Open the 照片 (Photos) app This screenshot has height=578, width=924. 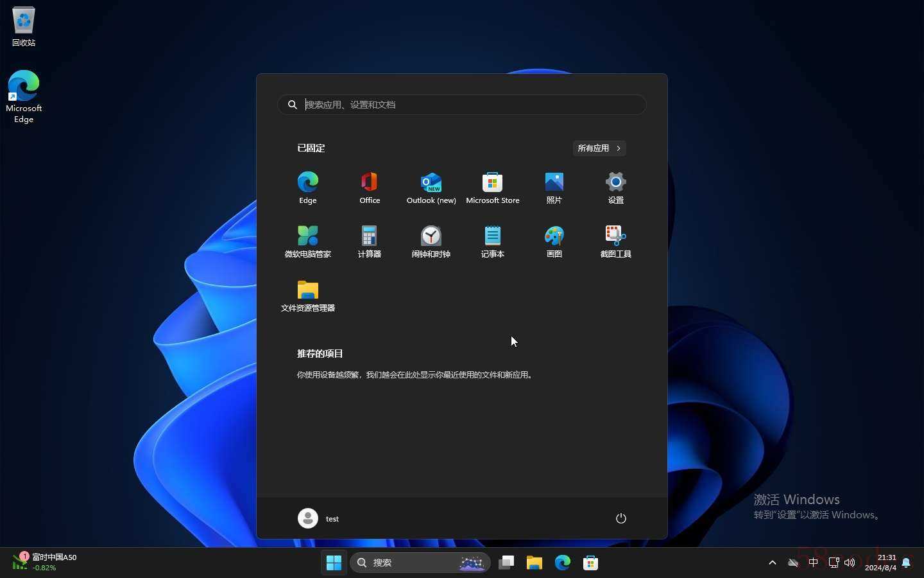coord(554,188)
